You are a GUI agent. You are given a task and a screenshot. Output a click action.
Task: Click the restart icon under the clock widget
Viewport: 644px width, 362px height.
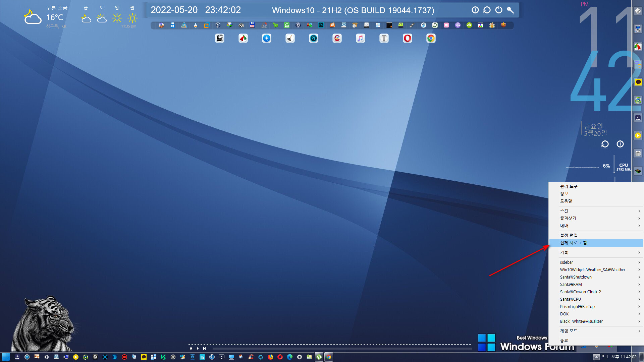coord(605,144)
